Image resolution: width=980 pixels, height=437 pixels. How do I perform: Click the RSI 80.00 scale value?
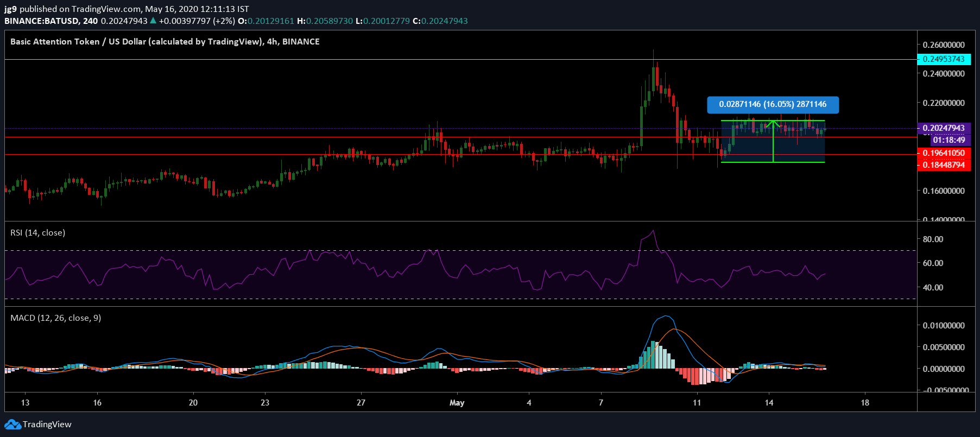[933, 239]
